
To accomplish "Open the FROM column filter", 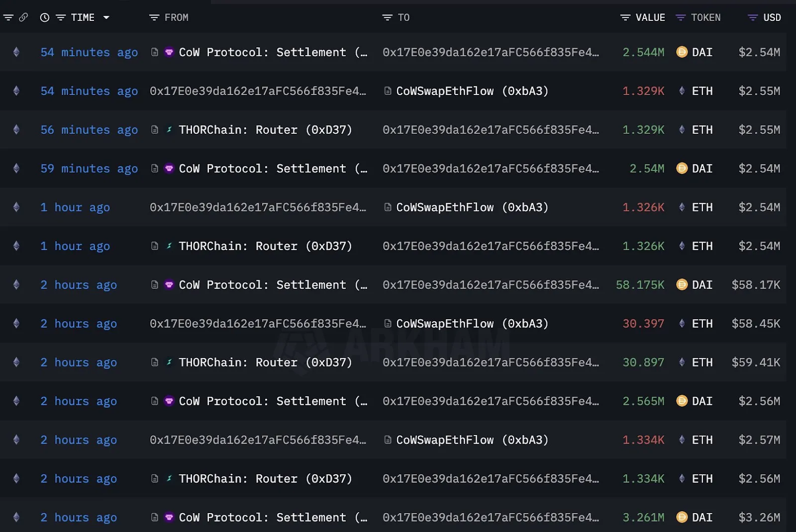I will (154, 17).
